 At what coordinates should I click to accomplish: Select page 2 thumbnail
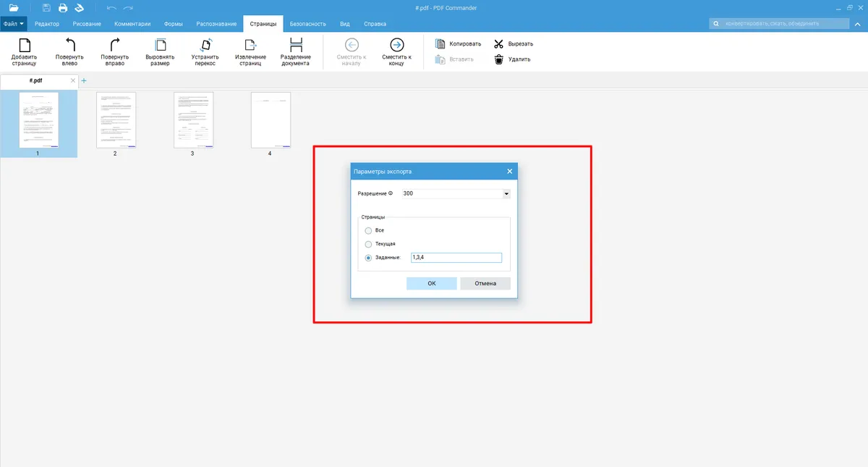pos(116,119)
